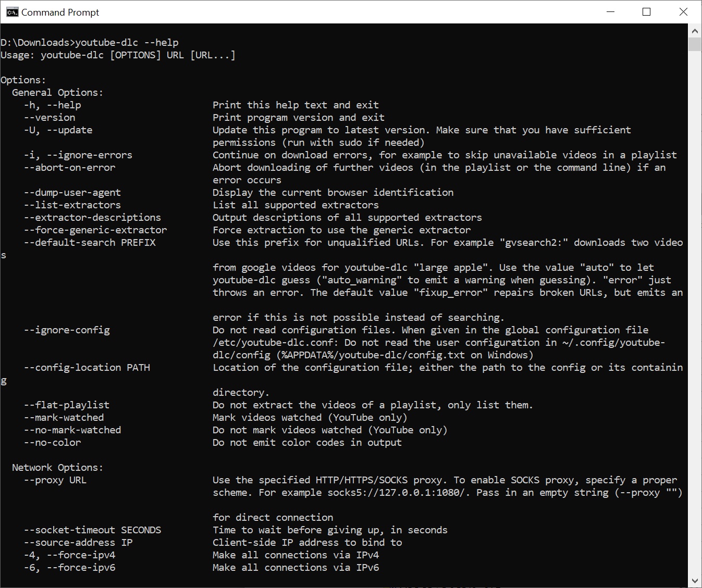Click the '--socket-timeout SECONDS' option text

pos(92,530)
